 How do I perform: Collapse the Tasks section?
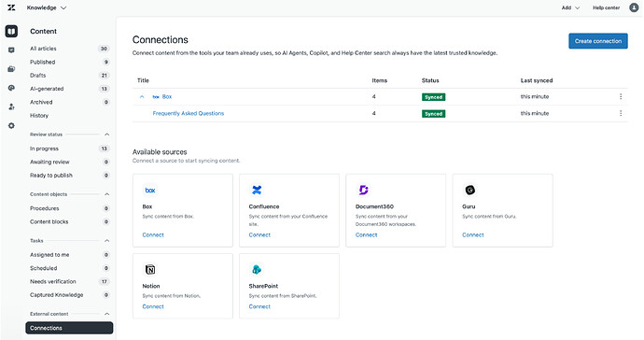pyautogui.click(x=106, y=240)
